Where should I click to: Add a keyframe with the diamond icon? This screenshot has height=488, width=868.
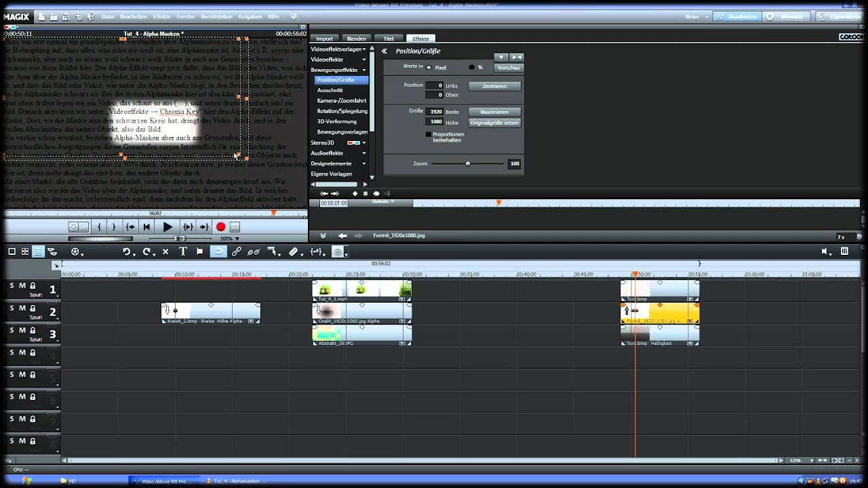pyautogui.click(x=355, y=194)
